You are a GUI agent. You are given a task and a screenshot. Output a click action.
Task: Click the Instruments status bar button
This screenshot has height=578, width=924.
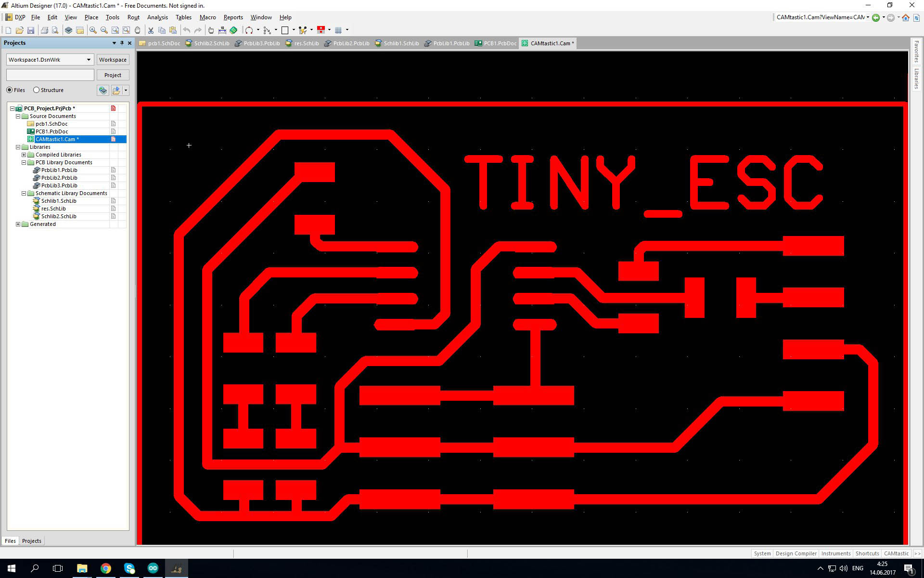click(x=836, y=553)
